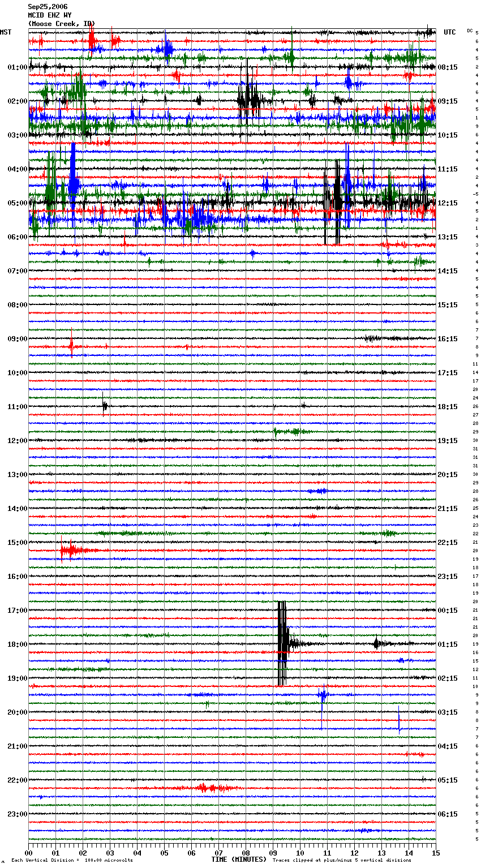Image resolution: width=481 pixels, height=868 pixels.
Task: Select the 19:00 MST time label
Action: [x=17, y=678]
